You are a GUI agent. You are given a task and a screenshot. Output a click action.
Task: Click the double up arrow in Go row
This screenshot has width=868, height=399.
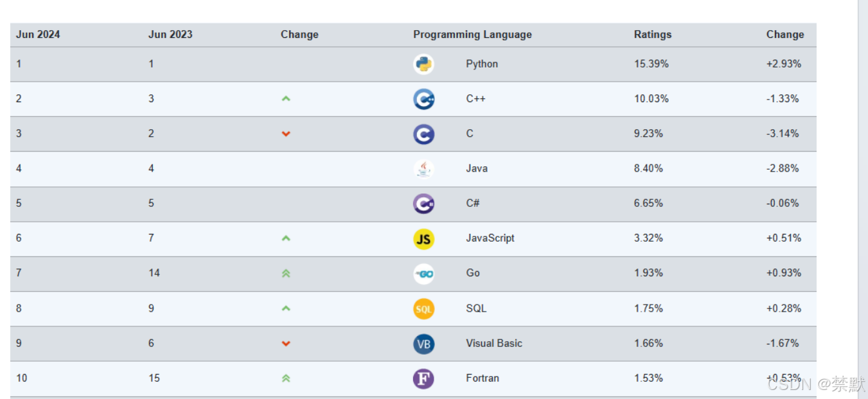[x=286, y=273]
